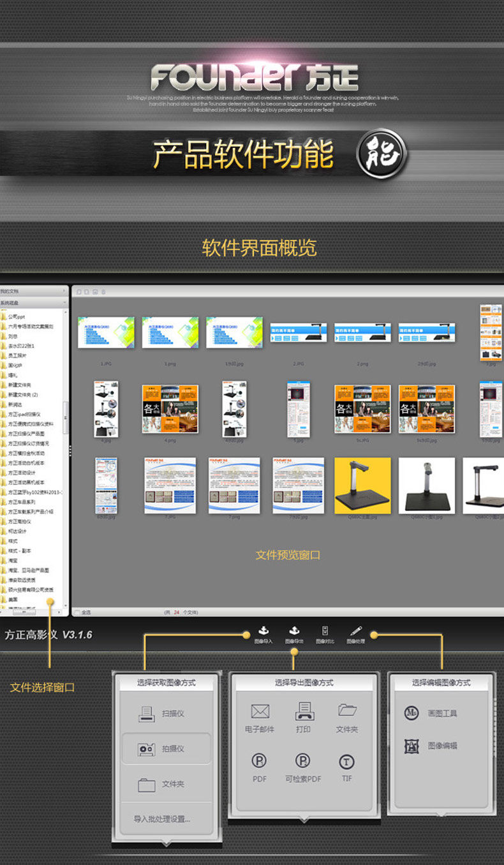Viewport: 504px width, 865px height.
Task: Expand the 我的文档 section header
Action: tap(34, 291)
